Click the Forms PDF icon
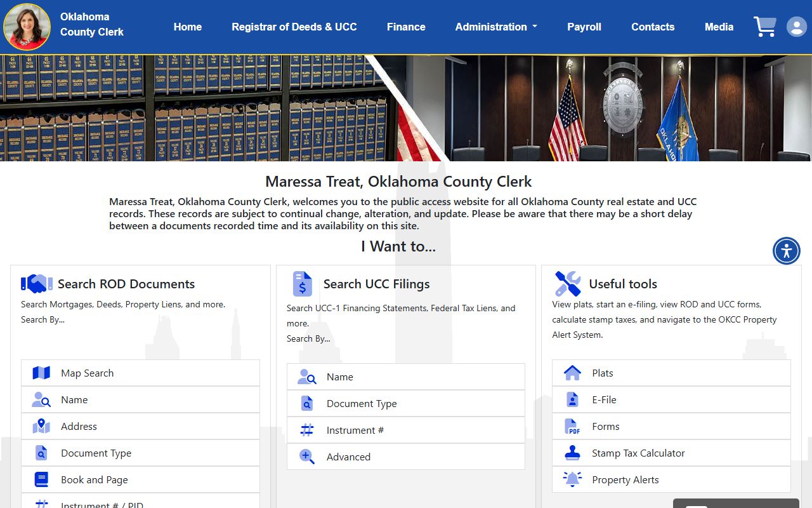Image resolution: width=812 pixels, height=508 pixels. tap(572, 426)
